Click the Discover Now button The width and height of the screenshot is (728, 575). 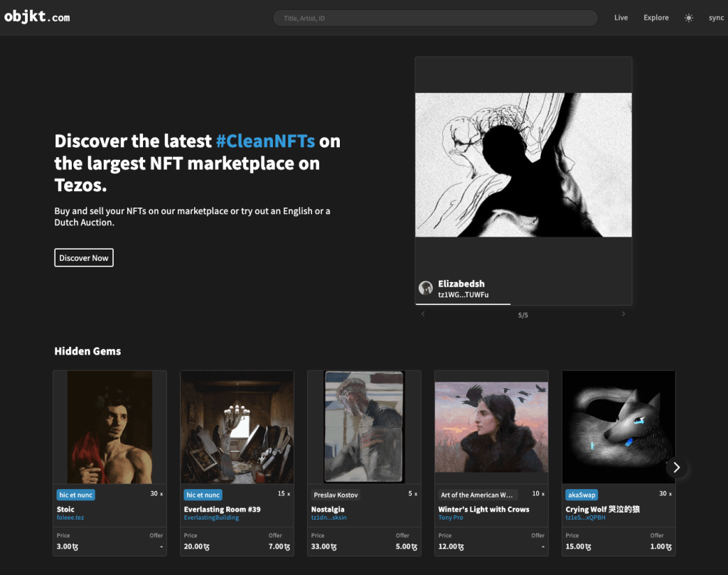click(84, 257)
